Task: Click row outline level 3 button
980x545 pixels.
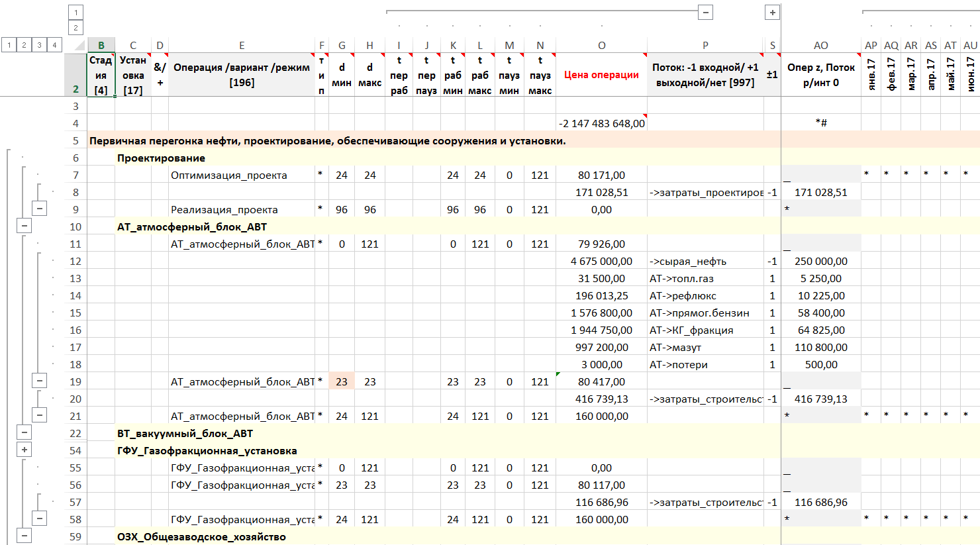Action: pyautogui.click(x=39, y=45)
